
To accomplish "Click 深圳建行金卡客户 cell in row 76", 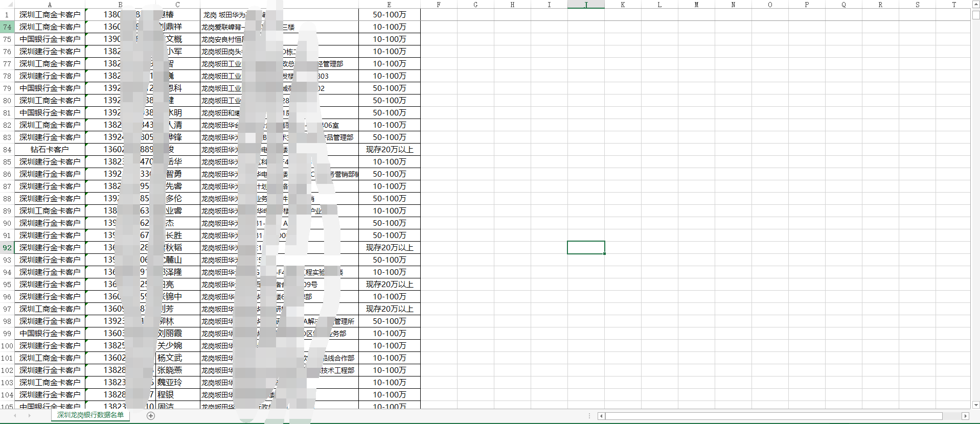I will (50, 52).
